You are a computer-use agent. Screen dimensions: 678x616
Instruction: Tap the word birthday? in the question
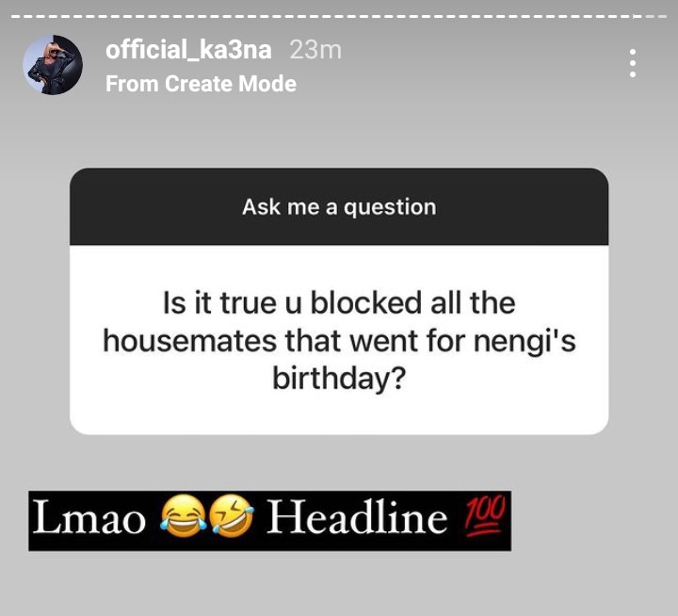click(x=339, y=378)
